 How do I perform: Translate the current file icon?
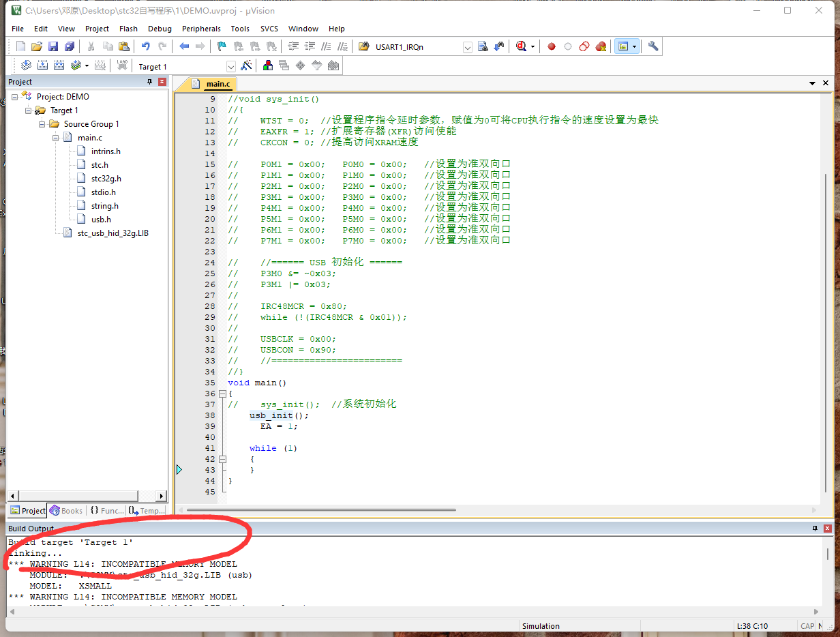(26, 65)
